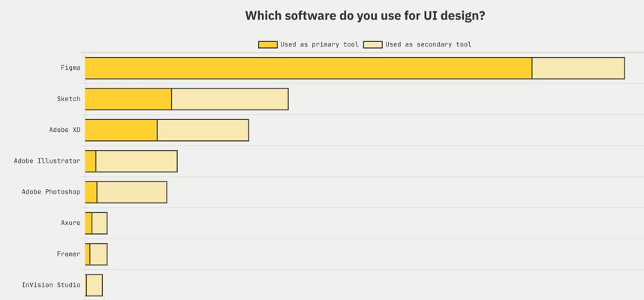
Task: Select Adobe Illustrator's secondary tool bar segment
Action: tap(137, 161)
